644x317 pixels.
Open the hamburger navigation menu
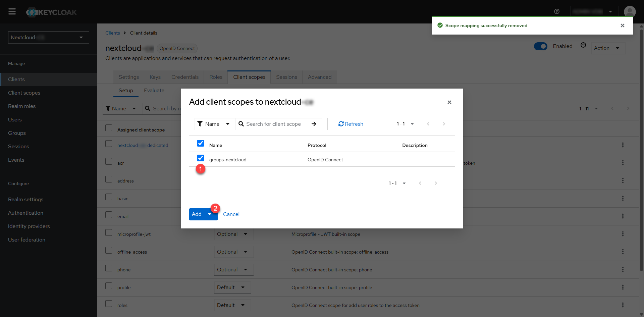12,12
